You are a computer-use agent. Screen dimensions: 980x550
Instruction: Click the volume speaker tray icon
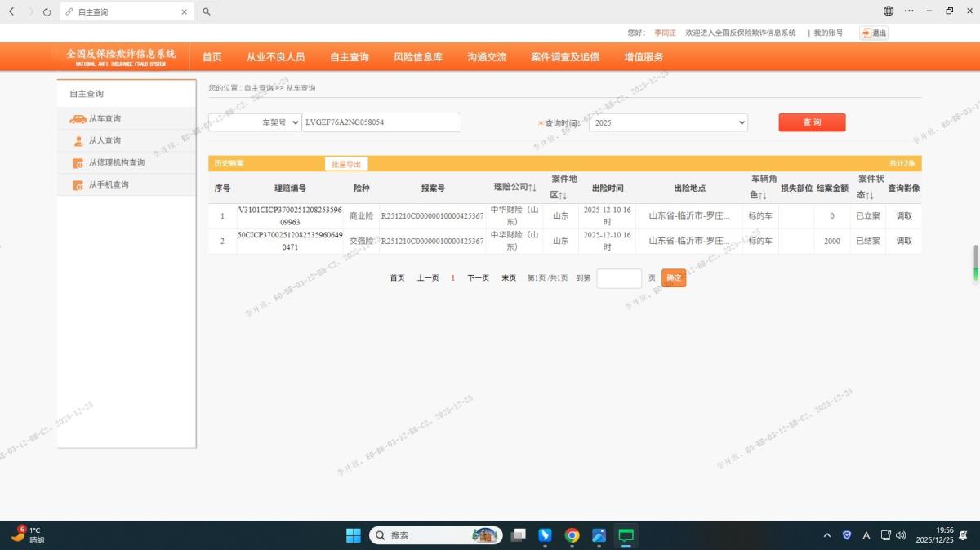902,535
